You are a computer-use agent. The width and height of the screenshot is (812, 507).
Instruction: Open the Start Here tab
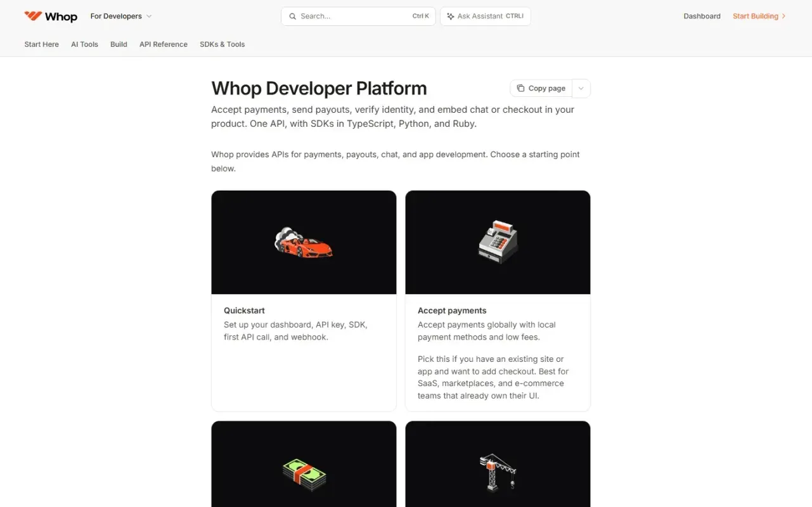click(x=42, y=44)
